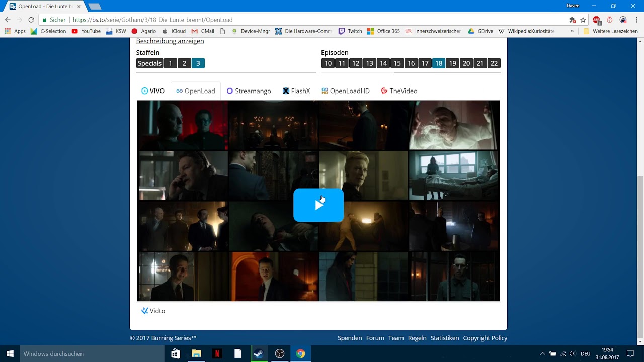Show the description via Beschreibung anzeigen
Image resolution: width=644 pixels, height=362 pixels.
pyautogui.click(x=170, y=41)
